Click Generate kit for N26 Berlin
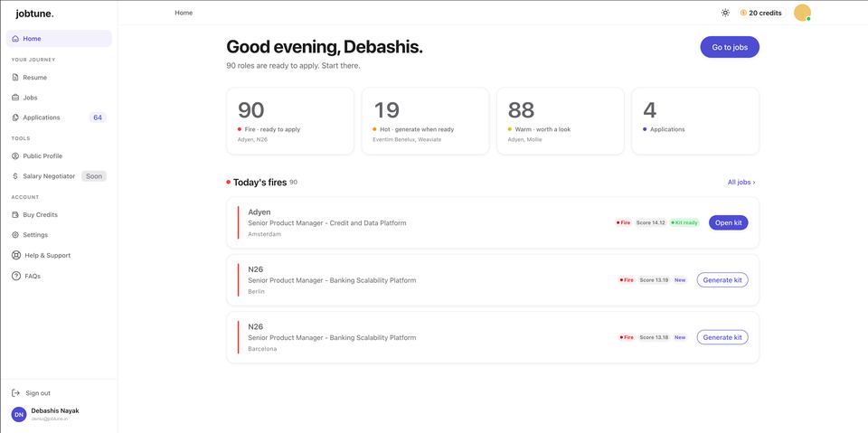The width and height of the screenshot is (868, 433). pos(722,280)
